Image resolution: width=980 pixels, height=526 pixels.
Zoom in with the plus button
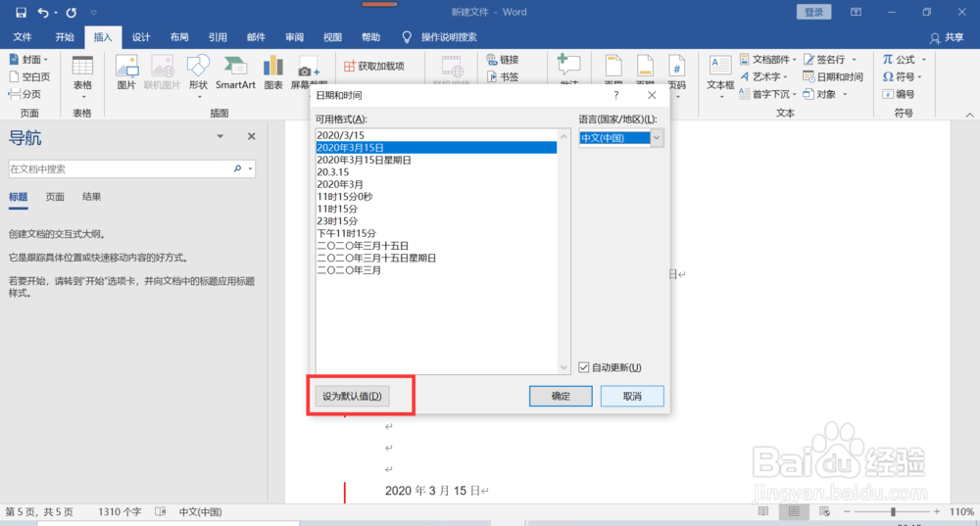(x=936, y=511)
